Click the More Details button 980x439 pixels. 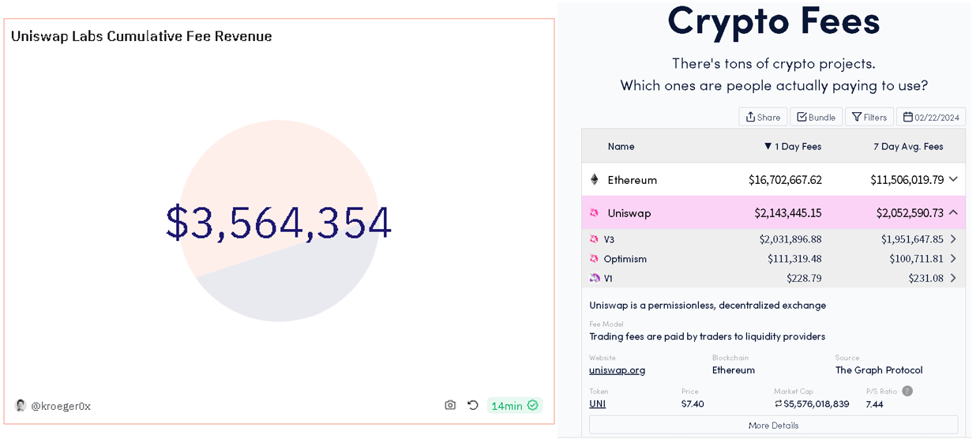[773, 425]
